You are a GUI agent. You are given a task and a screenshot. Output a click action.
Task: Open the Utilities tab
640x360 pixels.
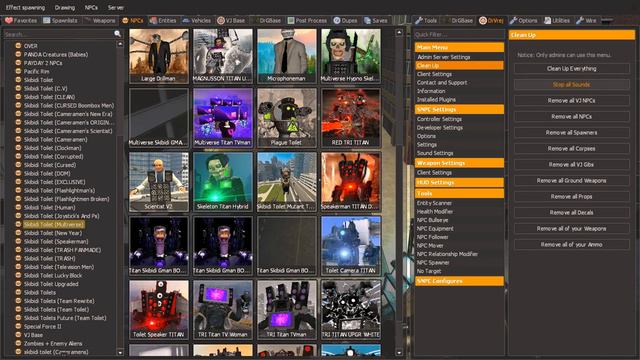point(557,20)
